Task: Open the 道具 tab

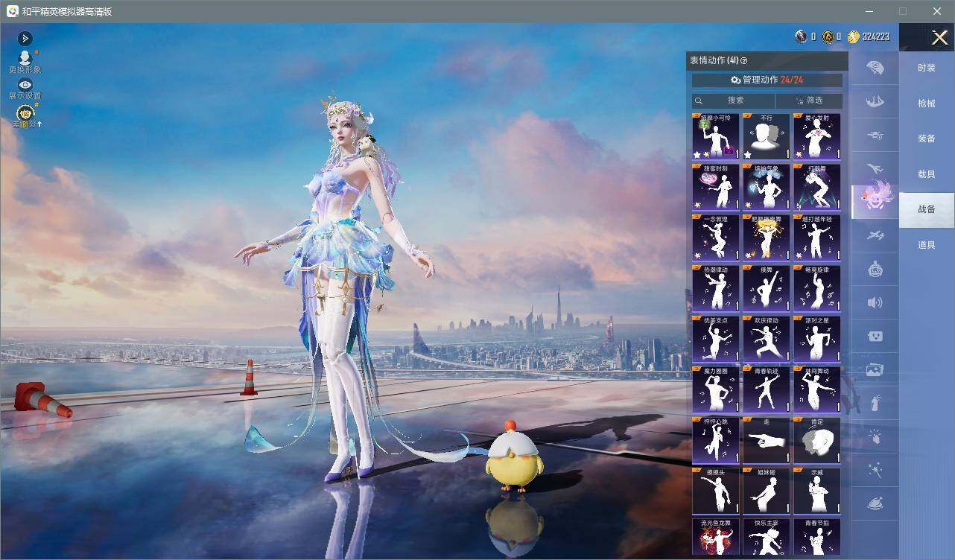Action: [x=927, y=245]
